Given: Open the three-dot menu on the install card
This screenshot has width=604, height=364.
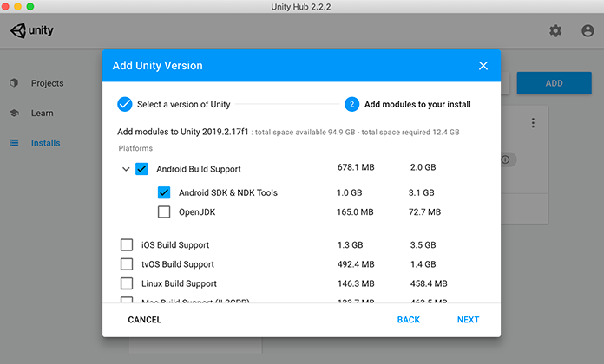Looking at the screenshot, I should [x=533, y=123].
